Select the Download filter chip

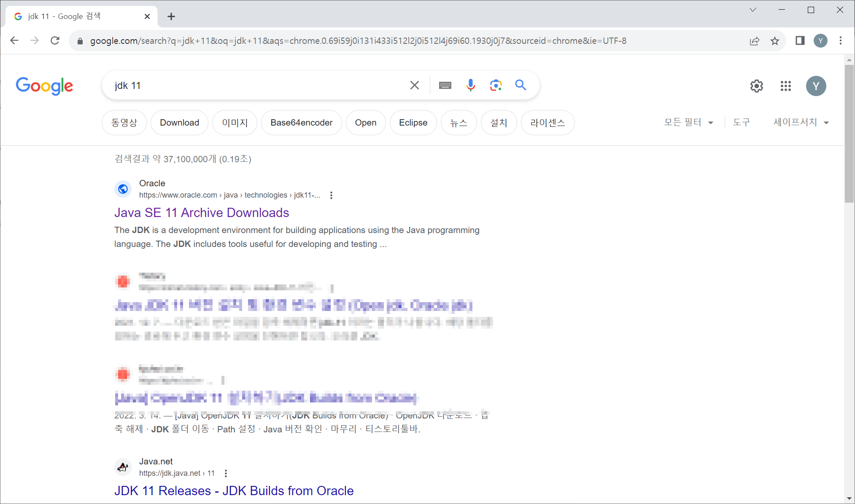pyautogui.click(x=179, y=123)
